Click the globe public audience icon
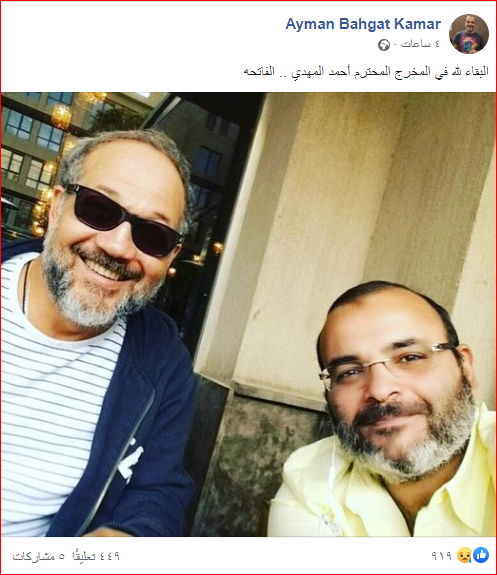497x575 pixels. pos(384,45)
